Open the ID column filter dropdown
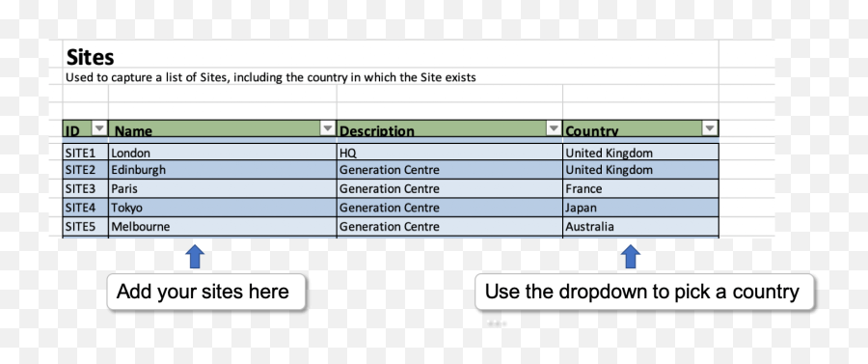The width and height of the screenshot is (868, 364). [x=99, y=128]
